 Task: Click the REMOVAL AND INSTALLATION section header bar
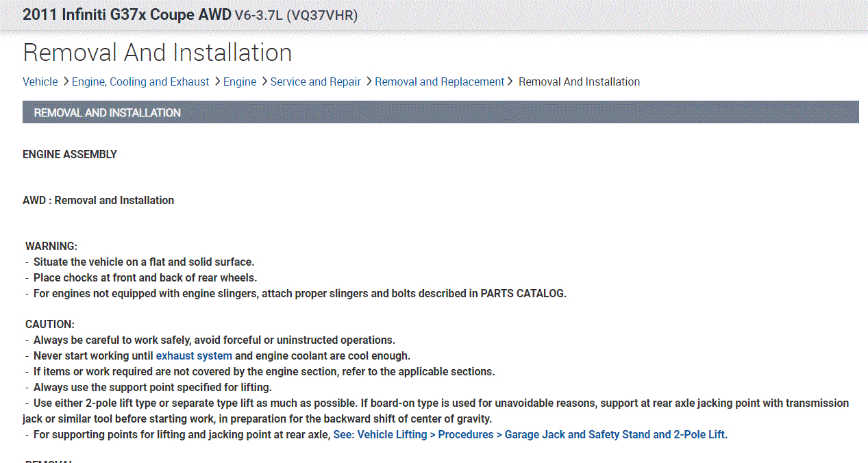click(x=441, y=112)
